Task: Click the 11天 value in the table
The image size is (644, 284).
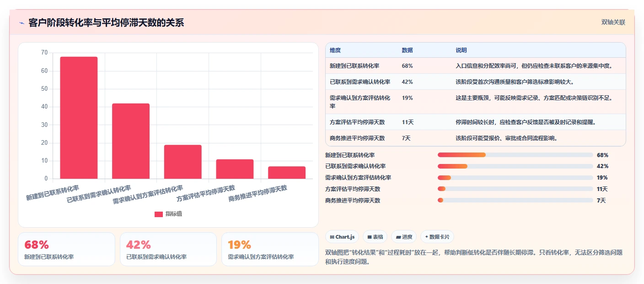Action: (408, 122)
